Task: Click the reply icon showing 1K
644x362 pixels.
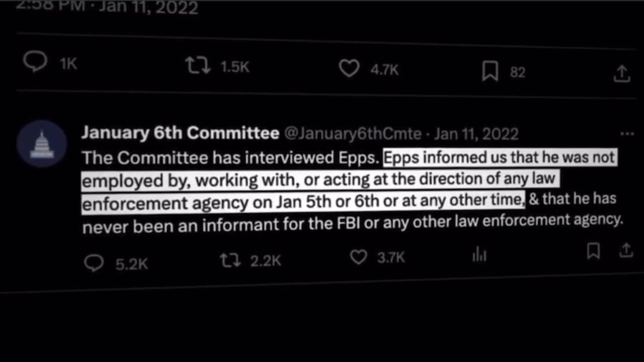Action: [36, 63]
